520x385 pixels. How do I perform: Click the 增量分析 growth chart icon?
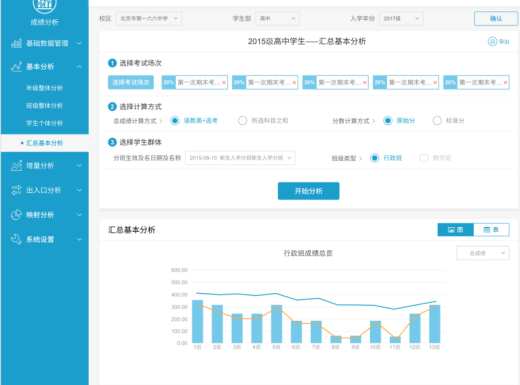(16, 166)
